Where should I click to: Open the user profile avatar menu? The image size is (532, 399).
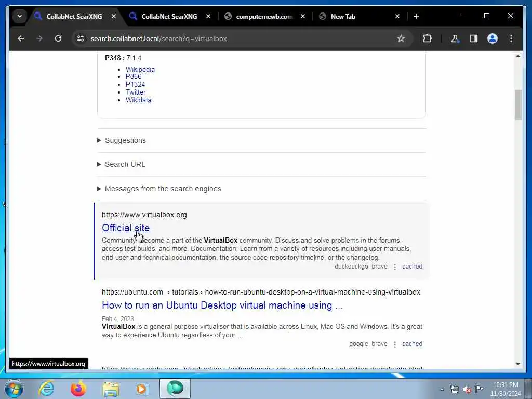pyautogui.click(x=493, y=38)
